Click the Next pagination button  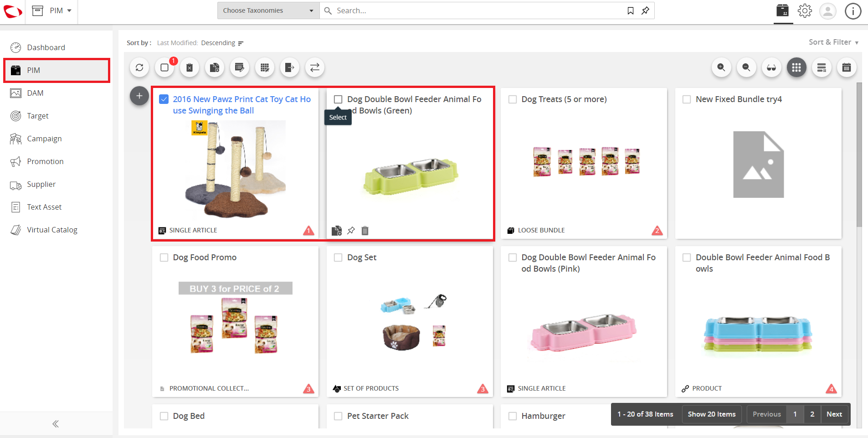coord(834,414)
